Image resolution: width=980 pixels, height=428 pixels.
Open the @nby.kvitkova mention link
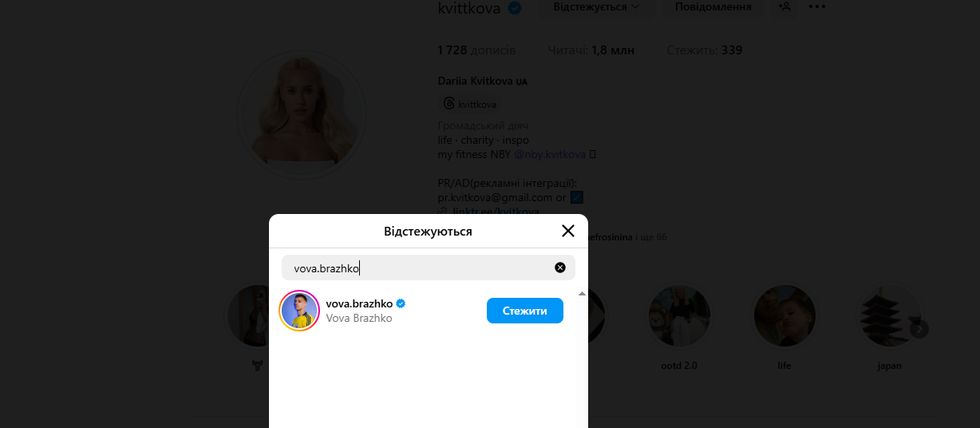pos(550,154)
